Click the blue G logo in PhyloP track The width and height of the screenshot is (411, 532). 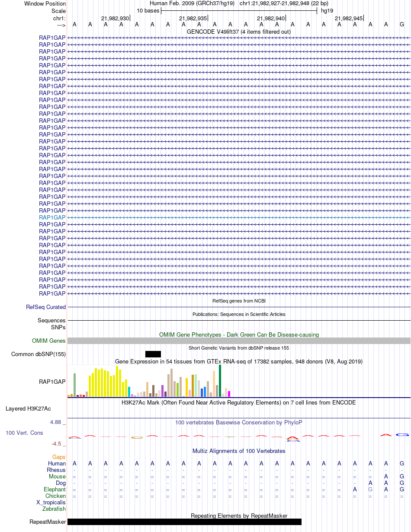point(402,434)
